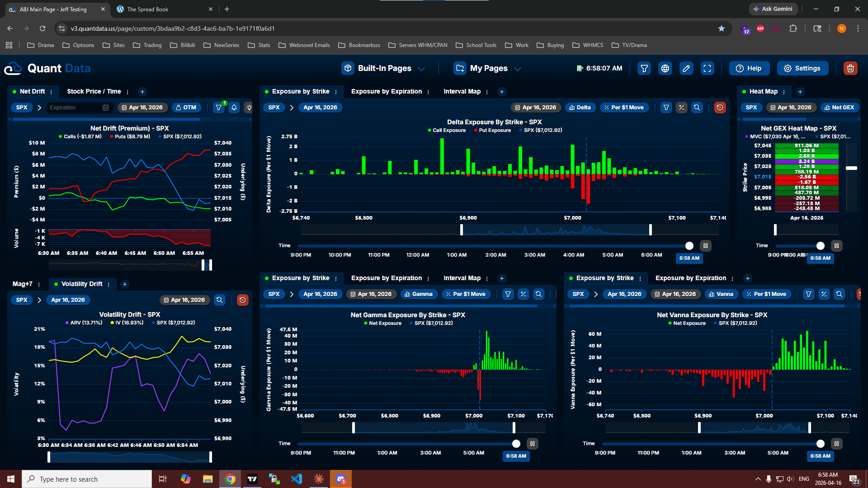
Task: Open filter icon with badge in Net Drift panel
Action: pos(219,108)
